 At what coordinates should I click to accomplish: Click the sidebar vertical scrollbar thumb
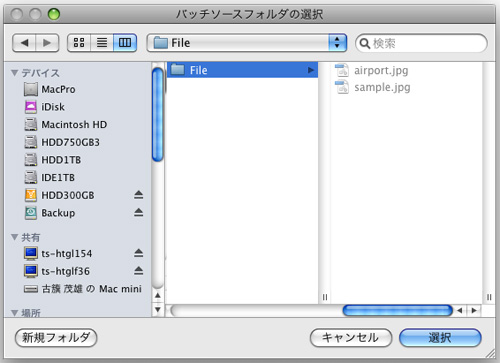pyautogui.click(x=158, y=114)
